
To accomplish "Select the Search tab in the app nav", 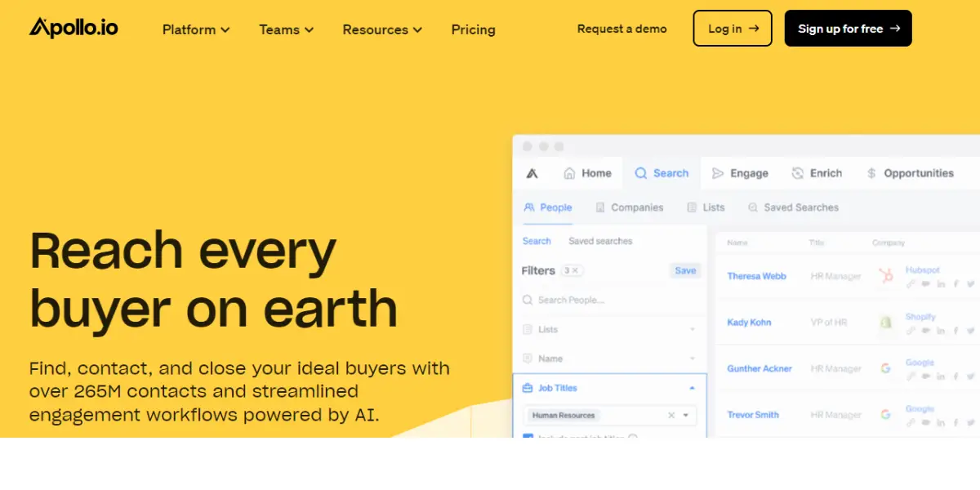I will 661,173.
